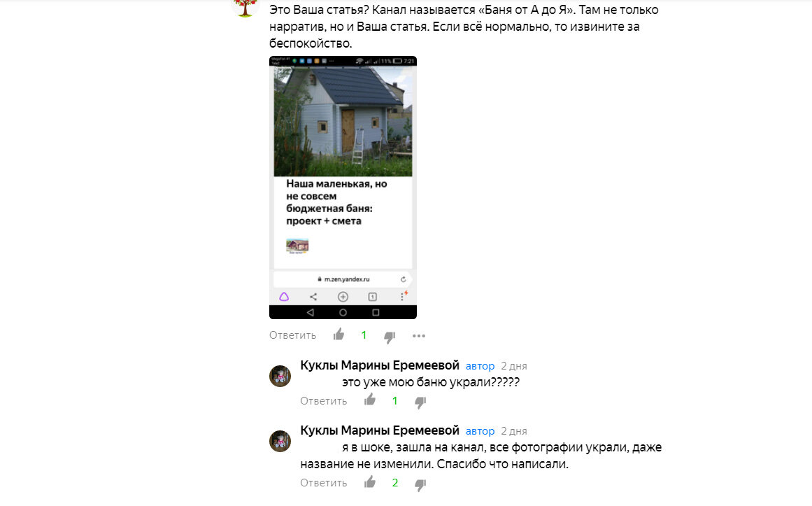Click Ответить under the "баню украли" reply
Screen dimensions: 812x506
[324, 401]
